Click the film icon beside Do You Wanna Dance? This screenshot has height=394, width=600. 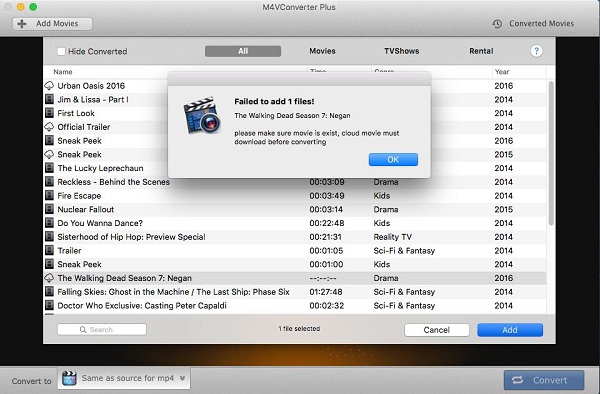[x=49, y=223]
